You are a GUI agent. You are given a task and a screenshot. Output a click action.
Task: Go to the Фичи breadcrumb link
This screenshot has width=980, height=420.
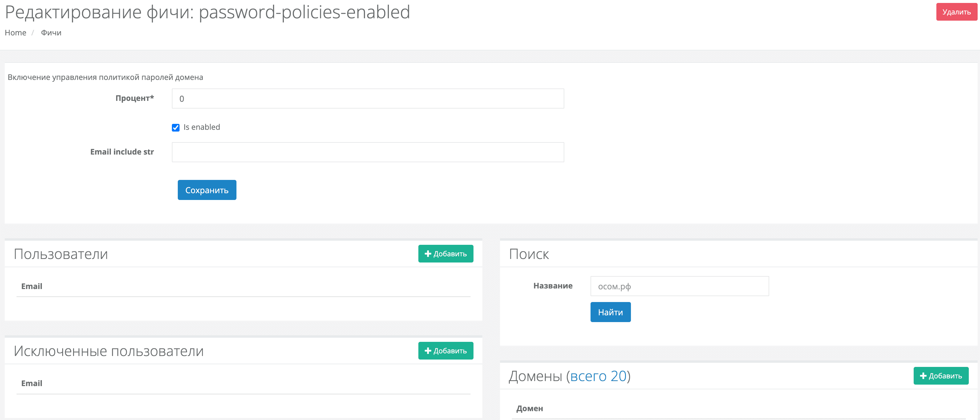[x=51, y=33]
